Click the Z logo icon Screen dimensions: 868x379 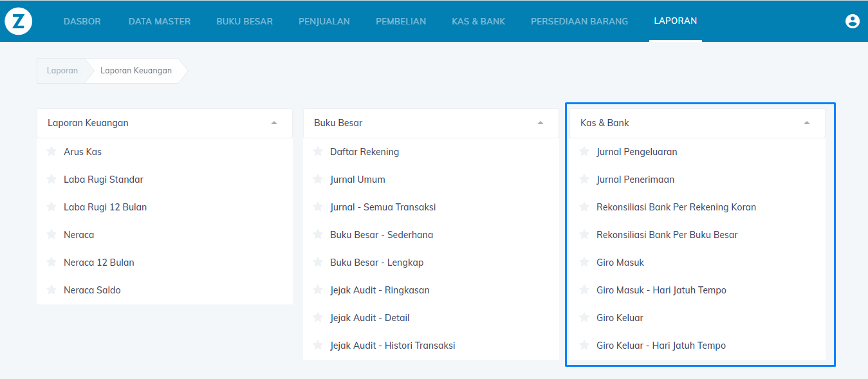point(18,21)
